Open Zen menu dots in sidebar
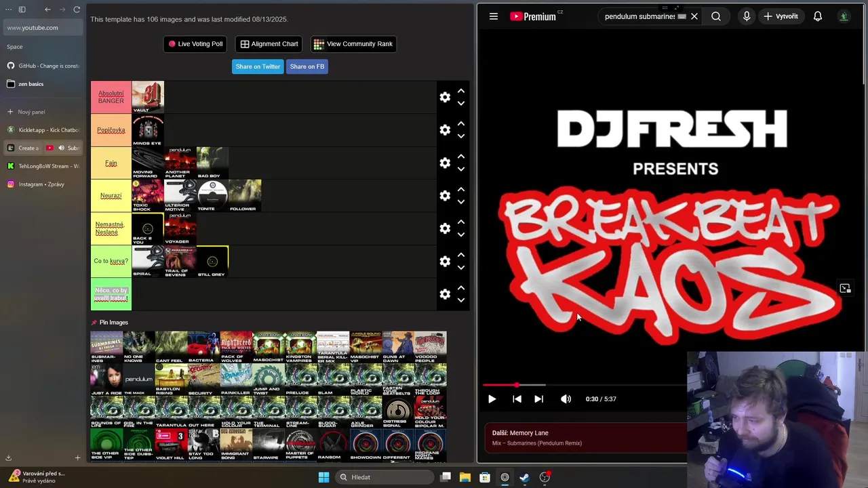 8,9
